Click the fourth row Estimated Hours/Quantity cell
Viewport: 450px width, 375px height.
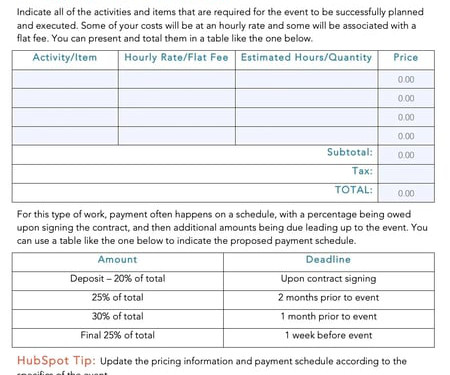307,136
